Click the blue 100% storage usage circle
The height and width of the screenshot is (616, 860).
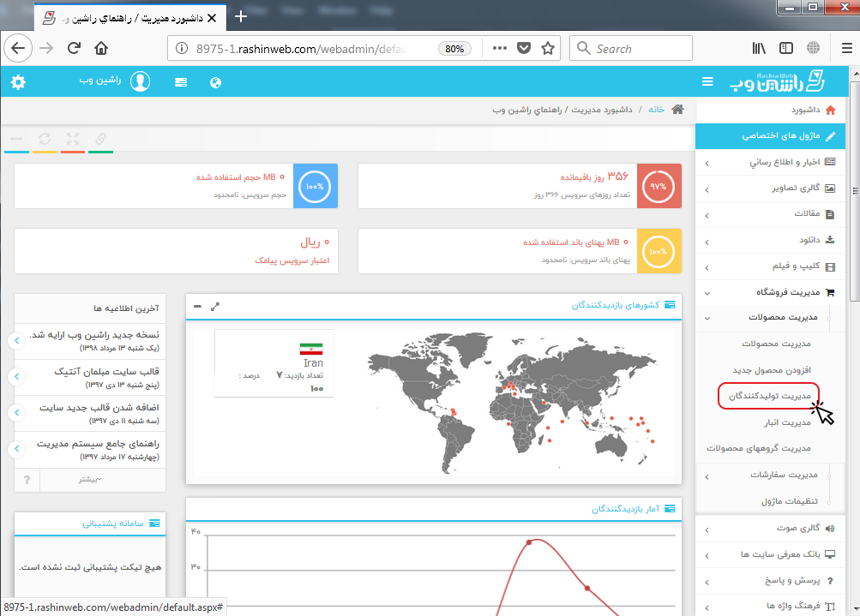pos(315,186)
